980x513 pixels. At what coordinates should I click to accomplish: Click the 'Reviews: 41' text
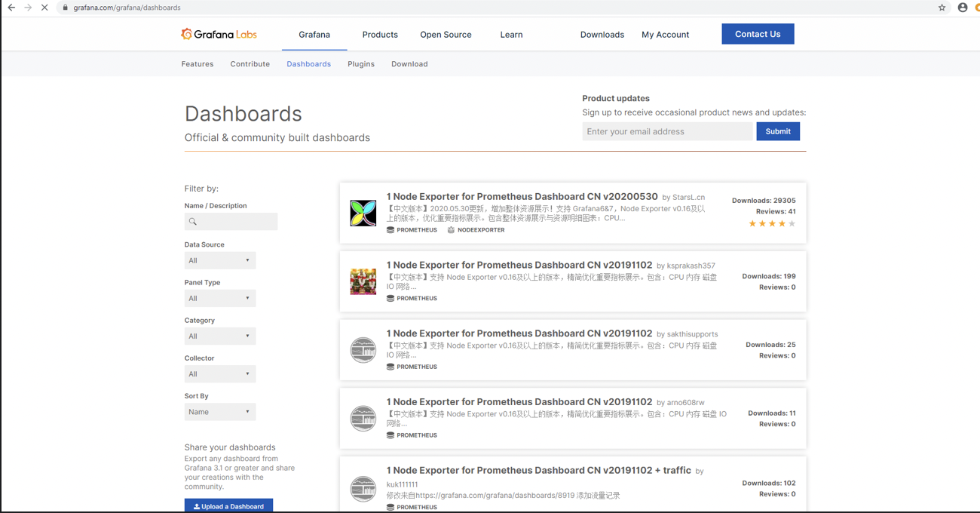pos(776,212)
